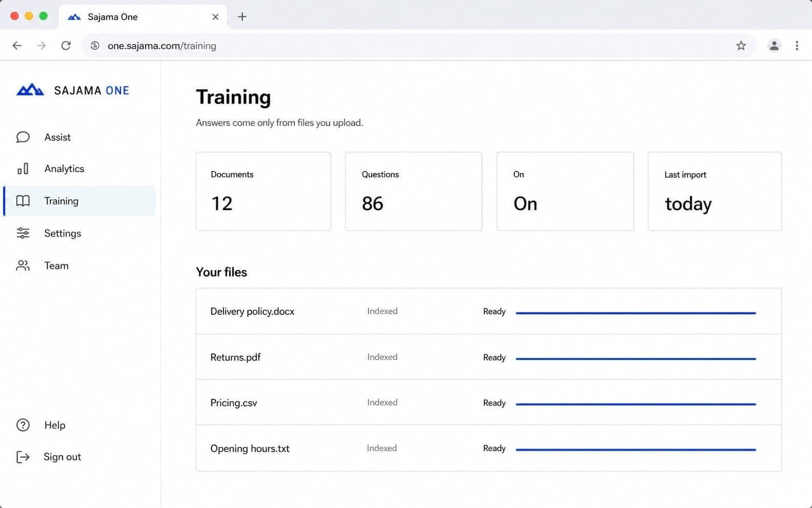812x508 pixels.
Task: Go back using the browser back arrow
Action: (17, 46)
